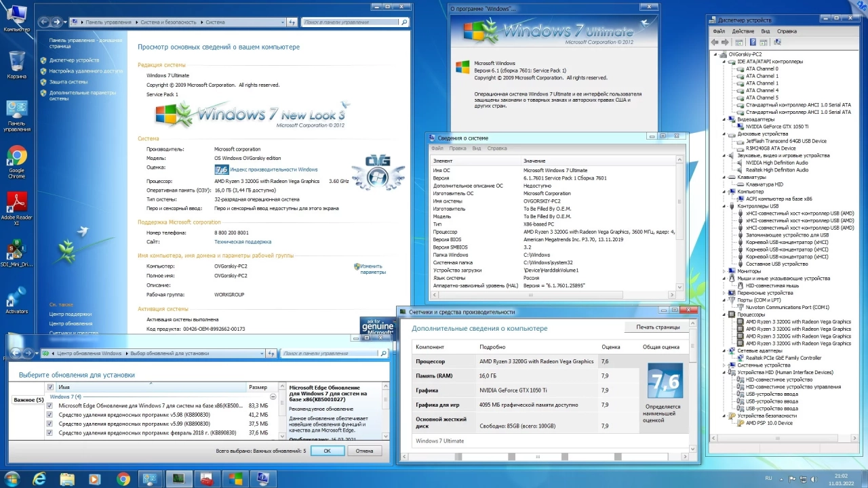The image size is (868, 488).
Task: Uncheck the февраль 2018 г. update checkbox
Action: (50, 432)
